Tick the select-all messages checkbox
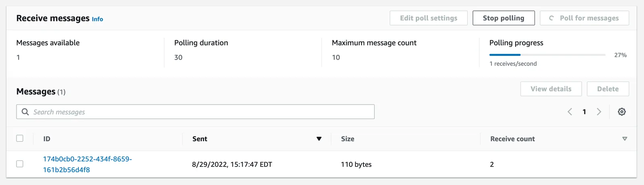 click(x=20, y=138)
